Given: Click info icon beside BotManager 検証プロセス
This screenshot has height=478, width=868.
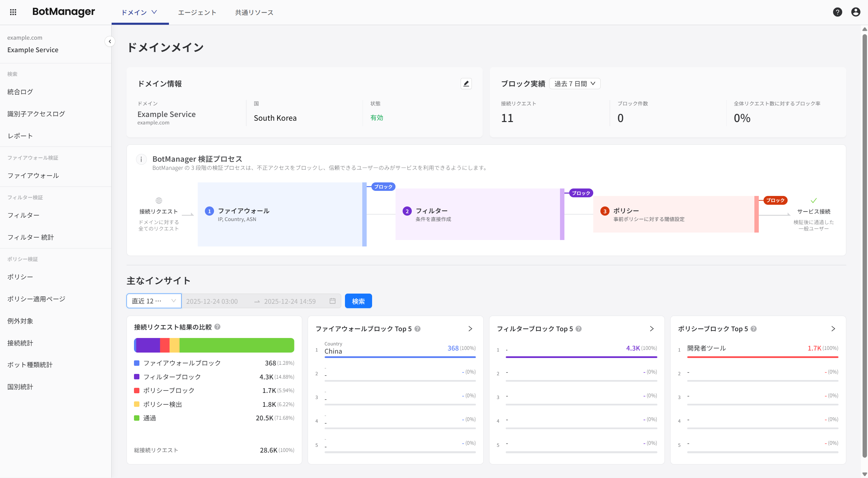Looking at the screenshot, I should pos(141,159).
